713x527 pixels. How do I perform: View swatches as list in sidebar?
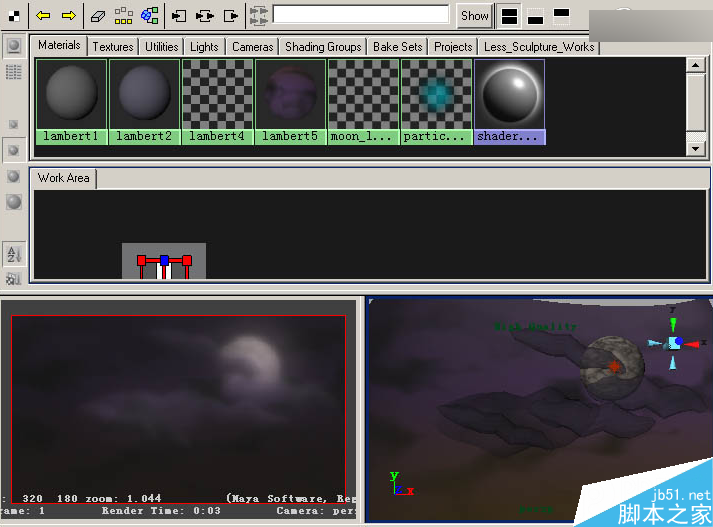pos(14,72)
